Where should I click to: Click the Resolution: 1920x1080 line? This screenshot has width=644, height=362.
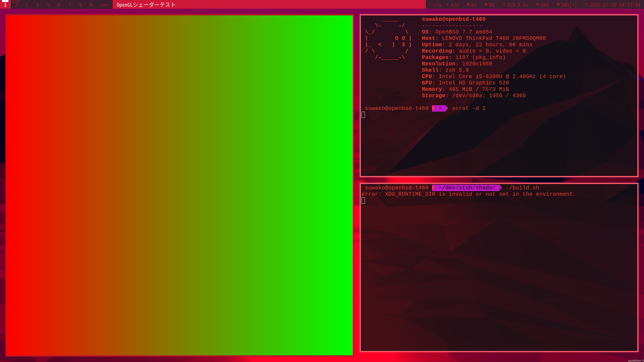pos(457,64)
